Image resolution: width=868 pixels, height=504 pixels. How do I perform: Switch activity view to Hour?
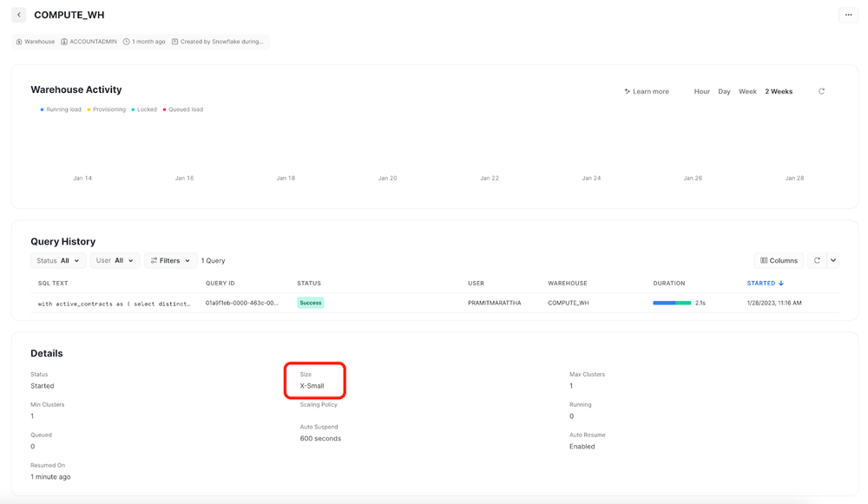coord(701,91)
